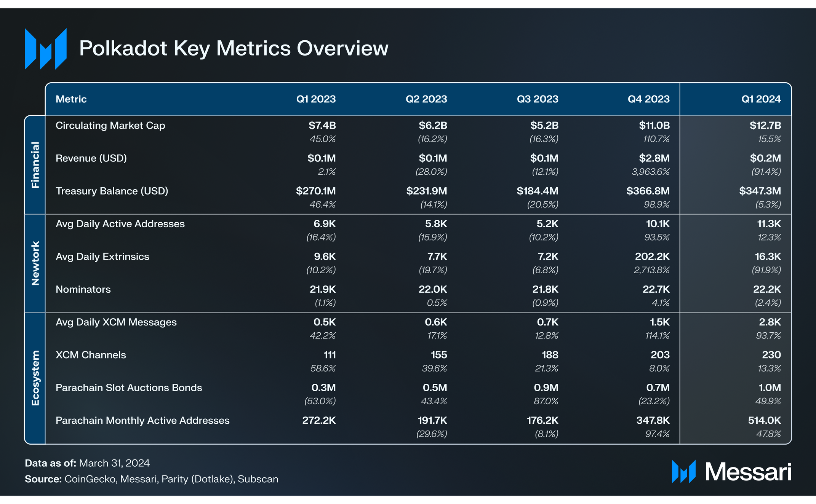Click the Metric column header
The image size is (816, 504).
(x=71, y=99)
